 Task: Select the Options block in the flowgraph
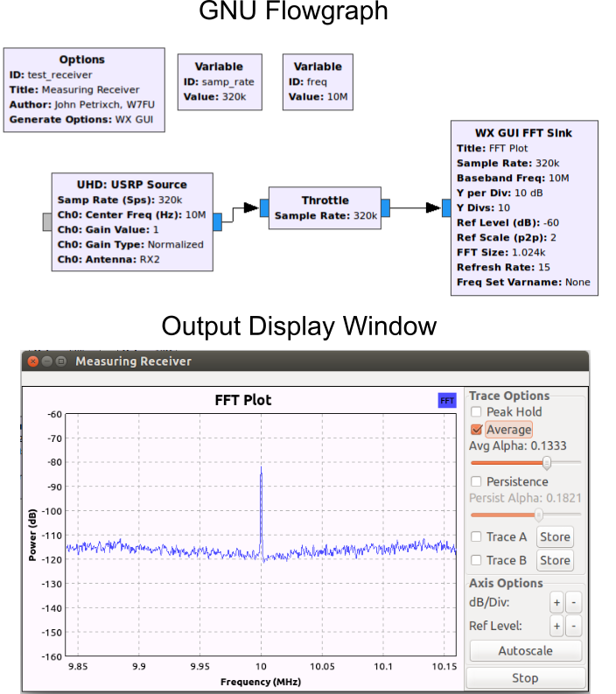[x=83, y=89]
